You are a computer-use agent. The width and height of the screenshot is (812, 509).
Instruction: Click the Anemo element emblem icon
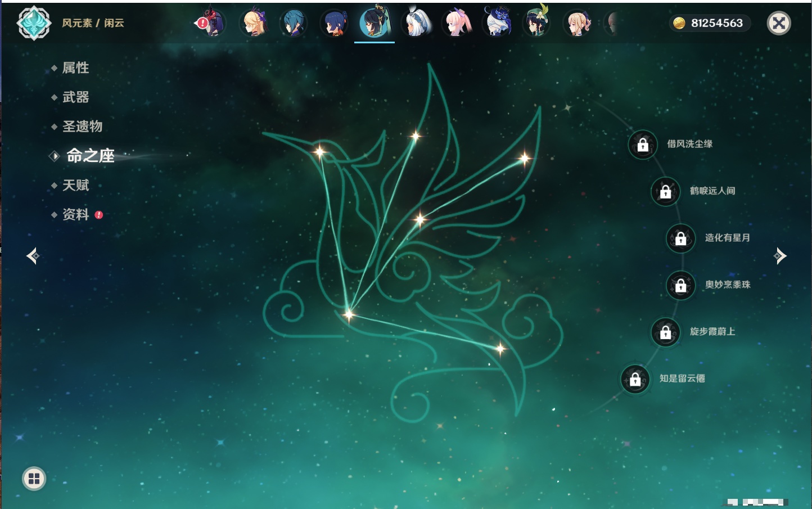pos(34,23)
